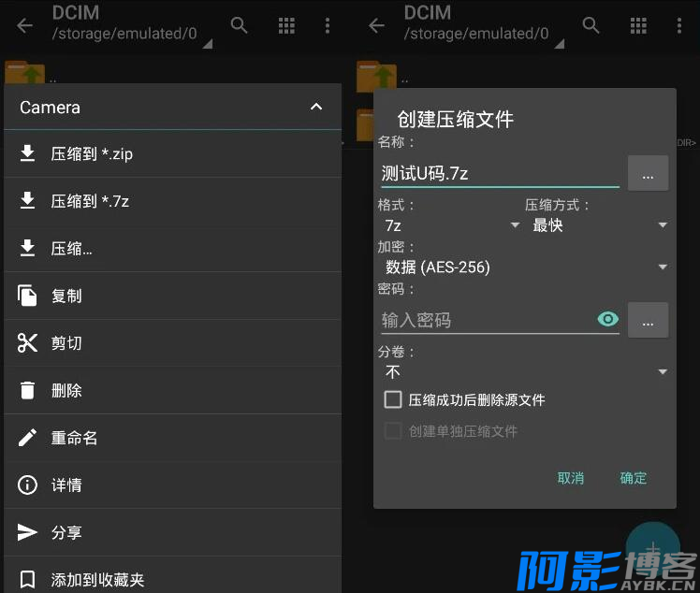The image size is (700, 593).
Task: Select 复制 from context menu
Action: coord(172,296)
